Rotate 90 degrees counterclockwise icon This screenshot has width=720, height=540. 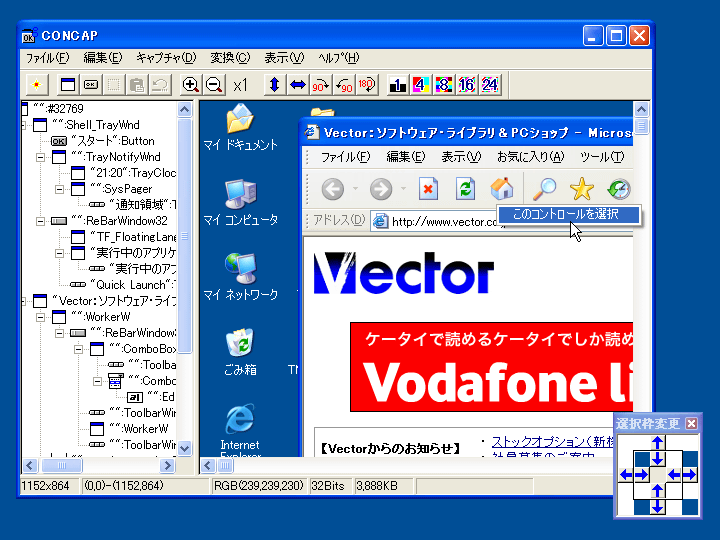[x=344, y=84]
